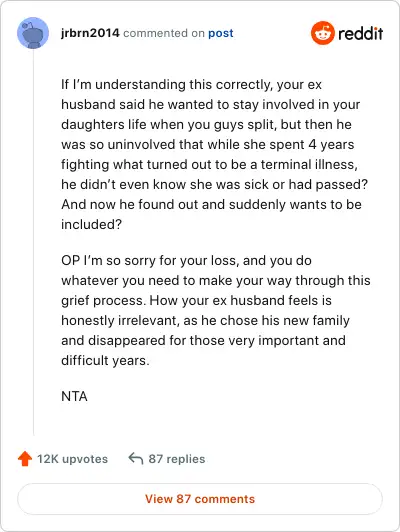Viewport: 400px width, 532px height.
Task: Click the closing line "difficult years."
Action: click(105, 360)
